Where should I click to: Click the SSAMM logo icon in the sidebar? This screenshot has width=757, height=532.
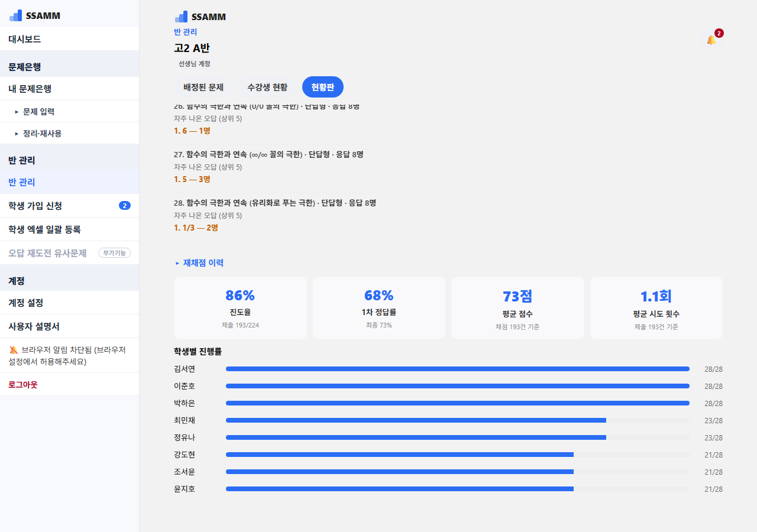[x=15, y=15]
